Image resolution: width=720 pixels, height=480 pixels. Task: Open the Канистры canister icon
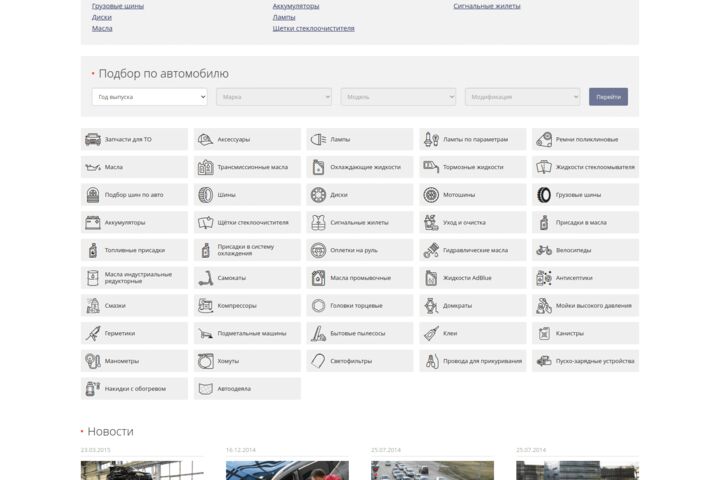click(544, 333)
